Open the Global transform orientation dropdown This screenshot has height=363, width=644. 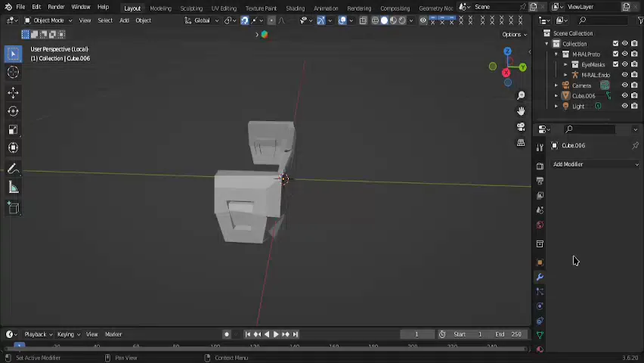[x=202, y=20]
